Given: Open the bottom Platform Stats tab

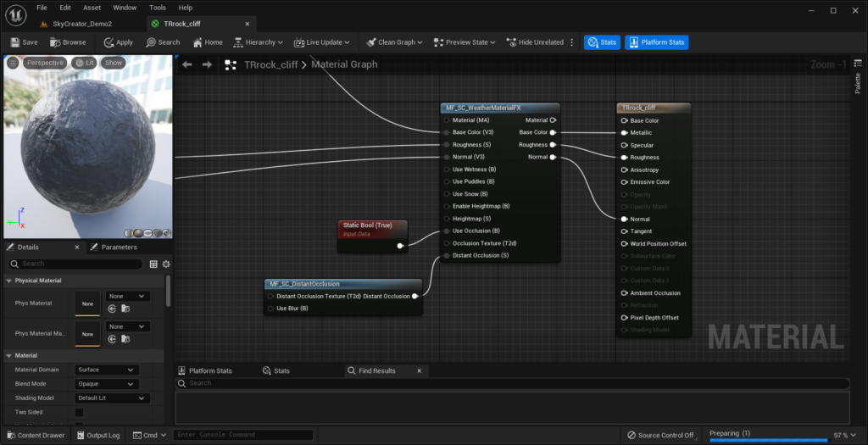Looking at the screenshot, I should point(205,371).
